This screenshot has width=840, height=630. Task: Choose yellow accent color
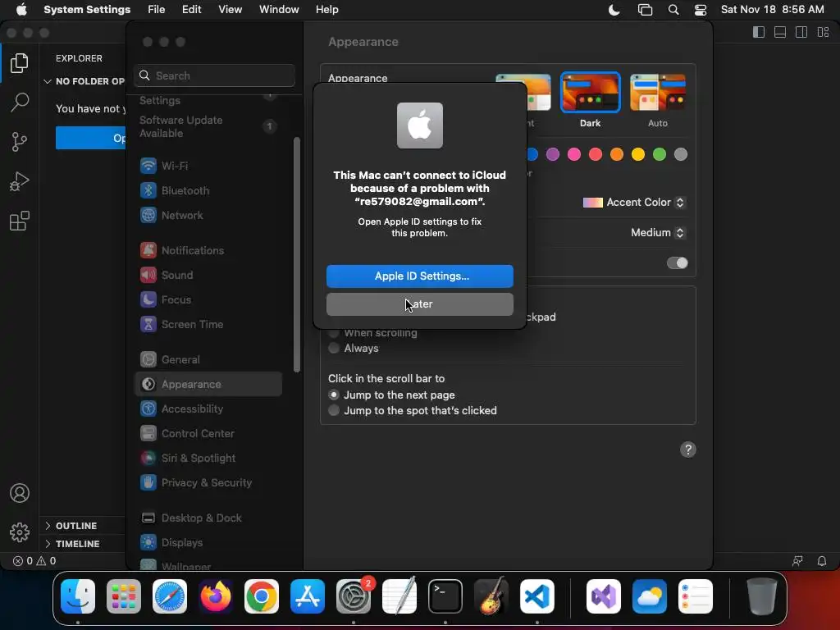(x=638, y=154)
